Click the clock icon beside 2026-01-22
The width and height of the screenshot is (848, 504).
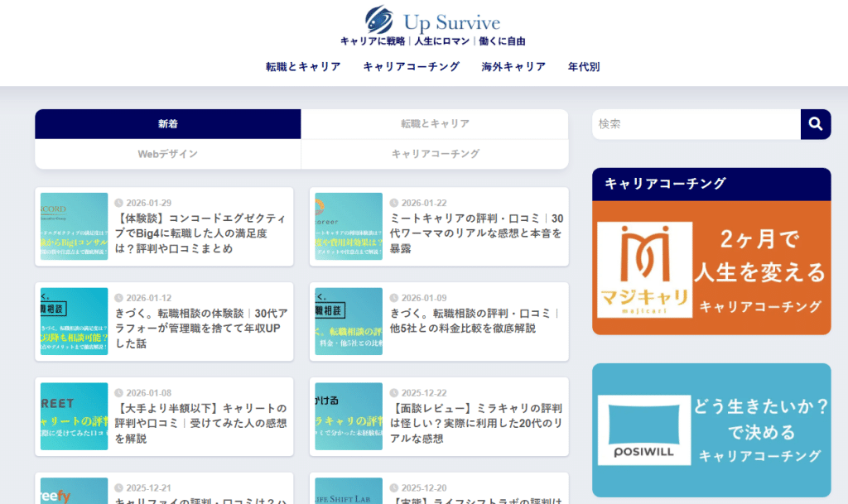[x=394, y=203]
